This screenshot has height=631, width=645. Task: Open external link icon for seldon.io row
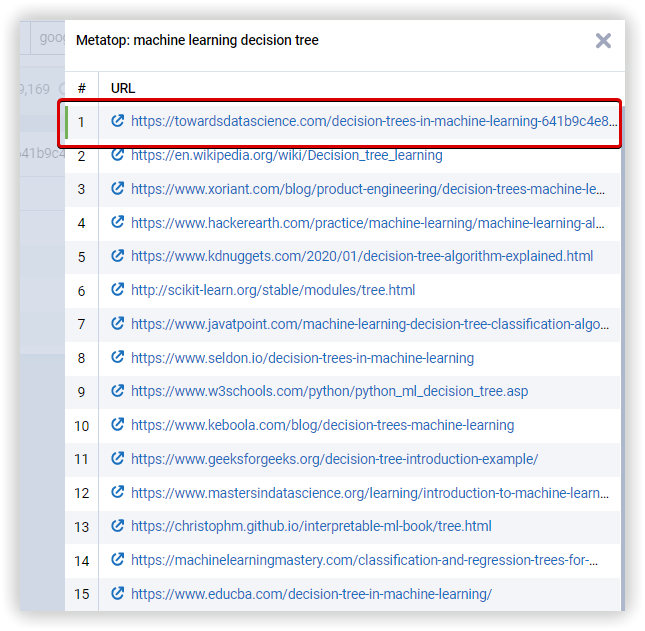pyautogui.click(x=118, y=358)
